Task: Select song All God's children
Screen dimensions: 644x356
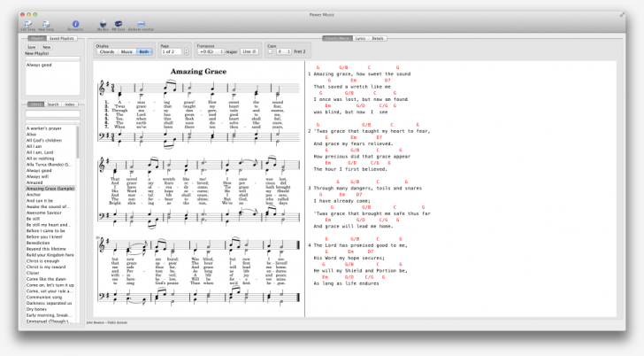Action: click(x=44, y=140)
